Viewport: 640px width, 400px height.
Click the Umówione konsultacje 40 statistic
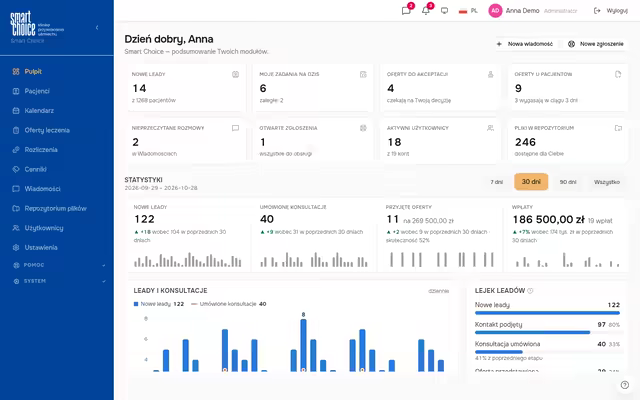[267, 219]
